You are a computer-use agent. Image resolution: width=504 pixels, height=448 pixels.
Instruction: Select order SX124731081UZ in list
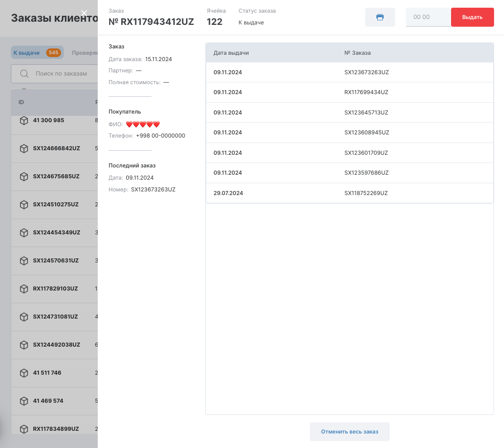(x=55, y=316)
